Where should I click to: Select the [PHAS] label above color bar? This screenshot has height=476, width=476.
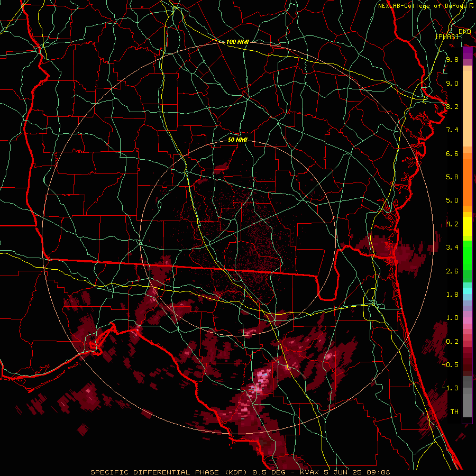click(447, 36)
